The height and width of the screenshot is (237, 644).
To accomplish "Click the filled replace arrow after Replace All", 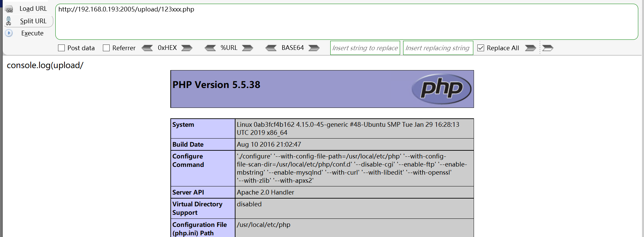I will (x=531, y=48).
